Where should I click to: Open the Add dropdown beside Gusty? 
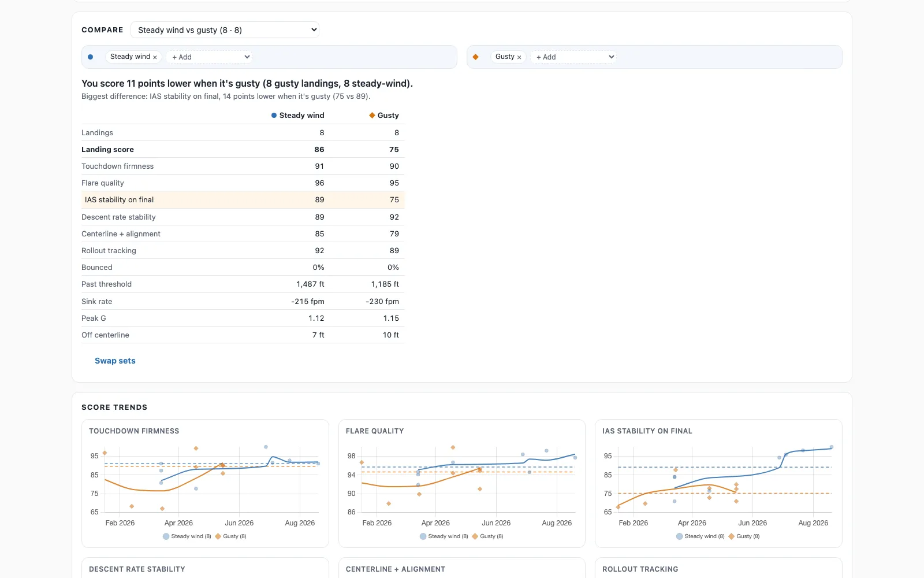(573, 57)
